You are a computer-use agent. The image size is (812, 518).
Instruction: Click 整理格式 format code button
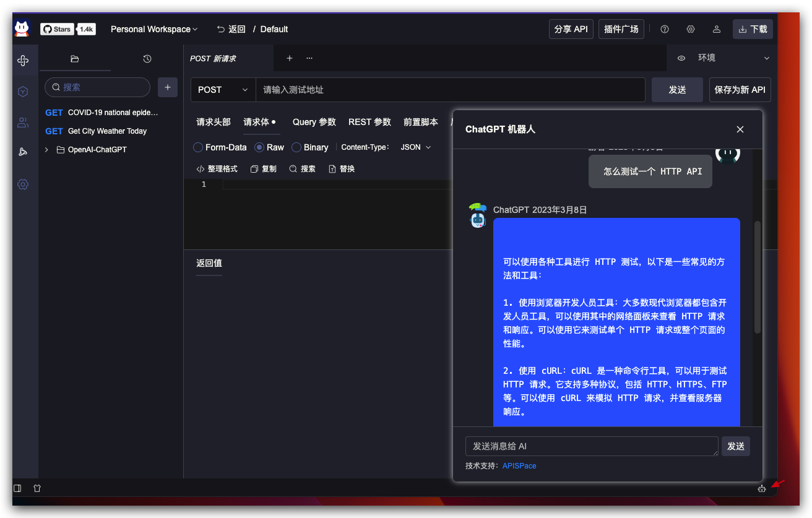217,169
